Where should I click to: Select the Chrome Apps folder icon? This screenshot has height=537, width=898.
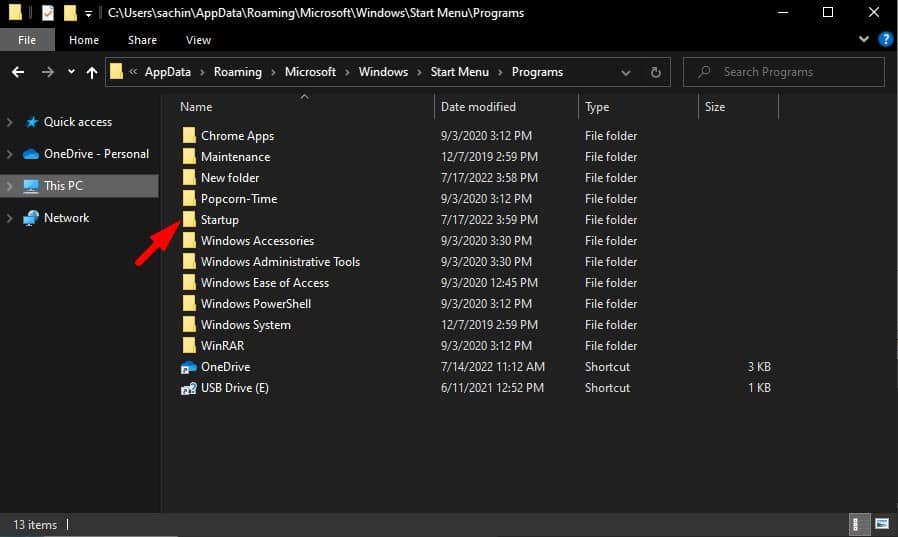(x=189, y=136)
